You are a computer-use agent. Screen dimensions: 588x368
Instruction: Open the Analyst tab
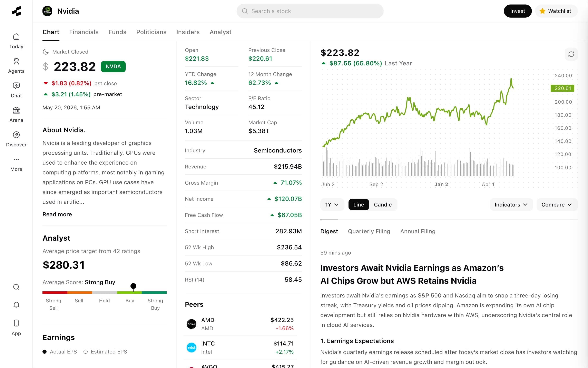point(220,32)
